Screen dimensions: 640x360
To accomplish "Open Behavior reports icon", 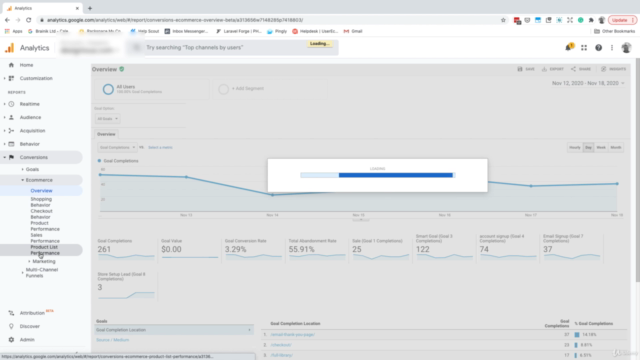I will point(11,144).
